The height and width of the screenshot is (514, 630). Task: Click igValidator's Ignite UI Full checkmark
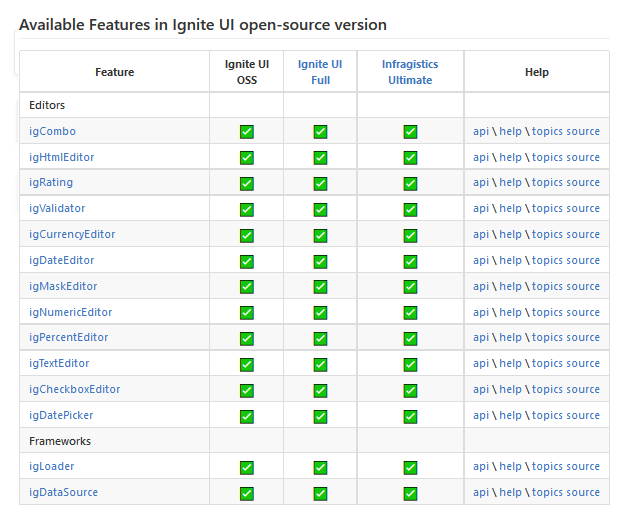[320, 209]
